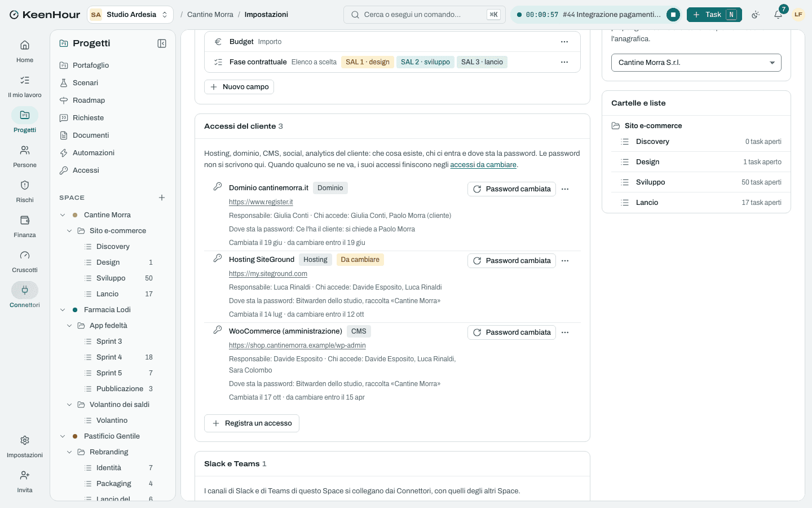Collapse Pasticificio Gentile space
Image resolution: width=812 pixels, height=508 pixels.
[63, 436]
